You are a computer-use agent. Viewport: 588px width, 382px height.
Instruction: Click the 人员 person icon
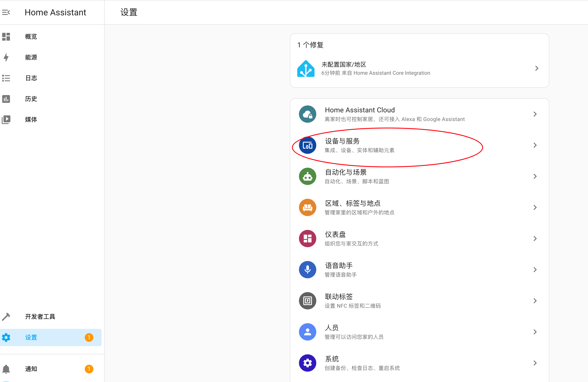click(x=307, y=332)
